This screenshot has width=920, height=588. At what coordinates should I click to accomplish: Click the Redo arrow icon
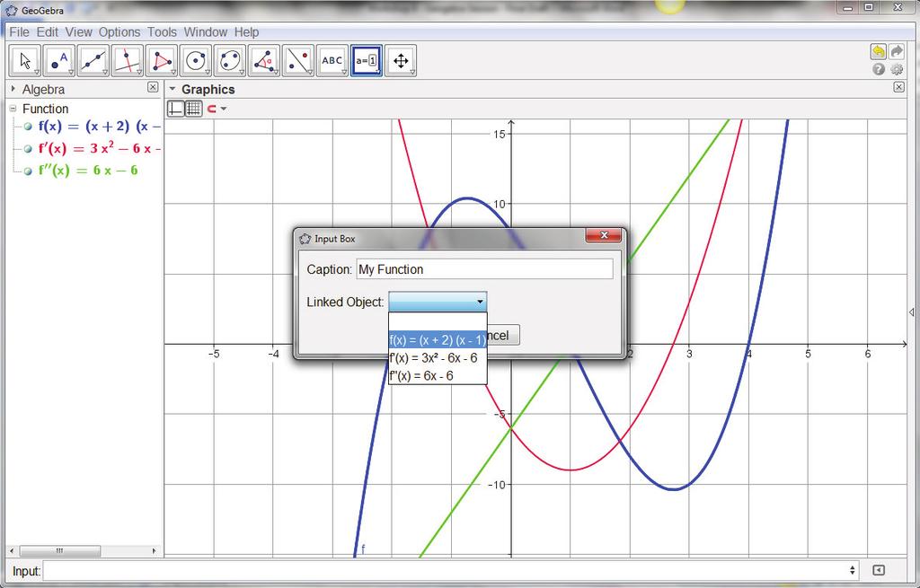point(897,51)
